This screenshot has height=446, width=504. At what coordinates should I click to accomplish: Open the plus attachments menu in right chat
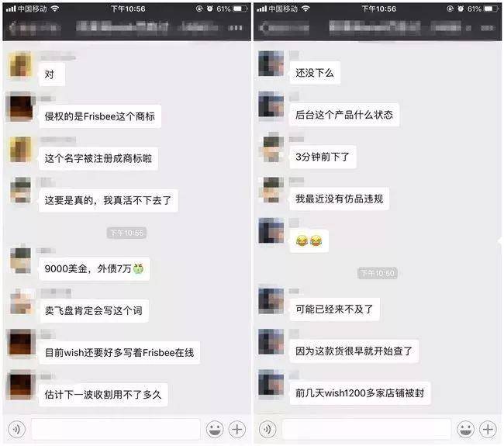(x=488, y=429)
